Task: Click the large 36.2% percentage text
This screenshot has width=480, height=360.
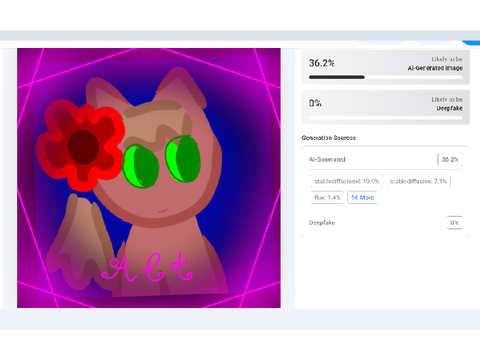Action: click(322, 63)
